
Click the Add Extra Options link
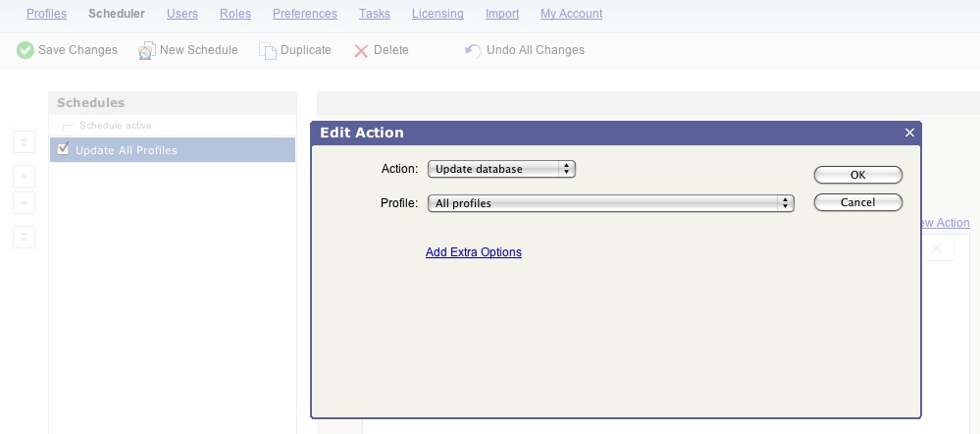pyautogui.click(x=473, y=252)
